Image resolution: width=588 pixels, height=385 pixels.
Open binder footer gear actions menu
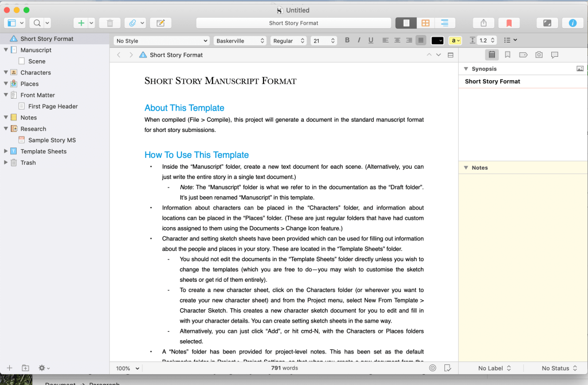44,368
